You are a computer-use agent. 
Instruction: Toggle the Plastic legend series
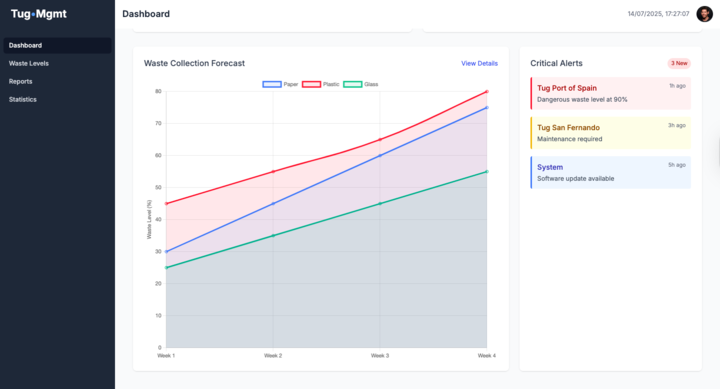coord(321,84)
